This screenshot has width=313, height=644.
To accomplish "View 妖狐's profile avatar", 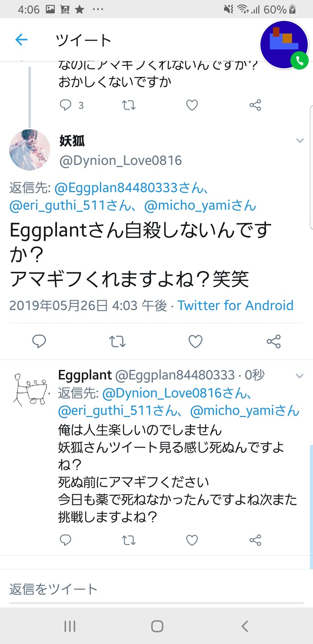I will click(30, 150).
